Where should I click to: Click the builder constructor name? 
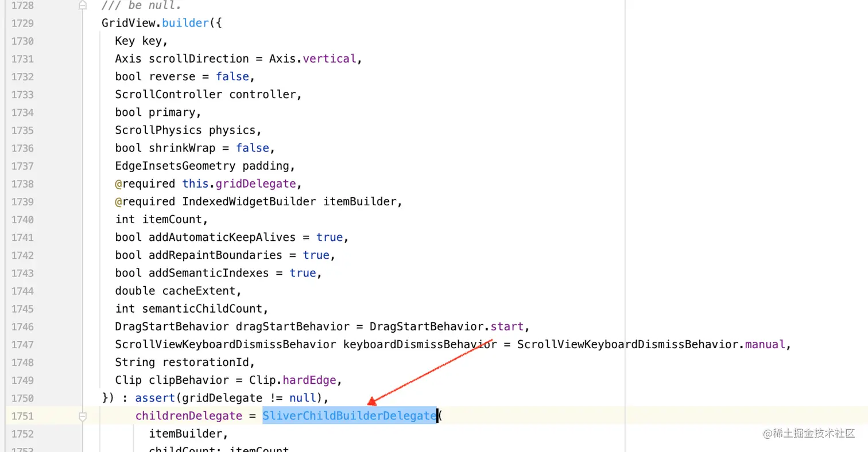pos(185,23)
